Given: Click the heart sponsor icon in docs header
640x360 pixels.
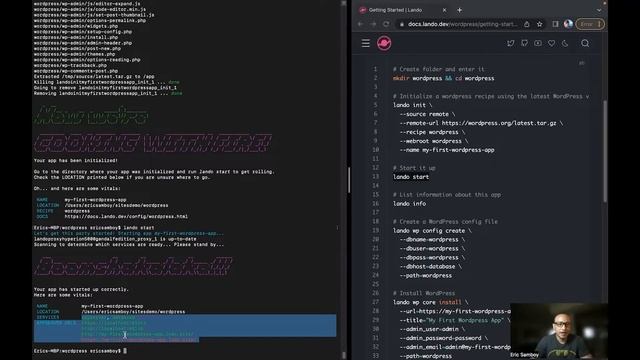Looking at the screenshot, I should click(x=551, y=43).
